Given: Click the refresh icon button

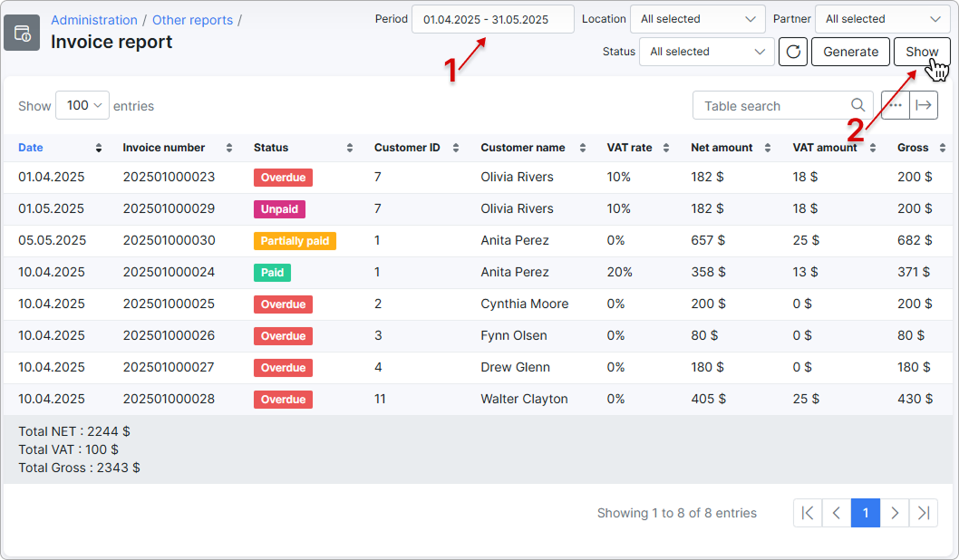Looking at the screenshot, I should coord(793,52).
